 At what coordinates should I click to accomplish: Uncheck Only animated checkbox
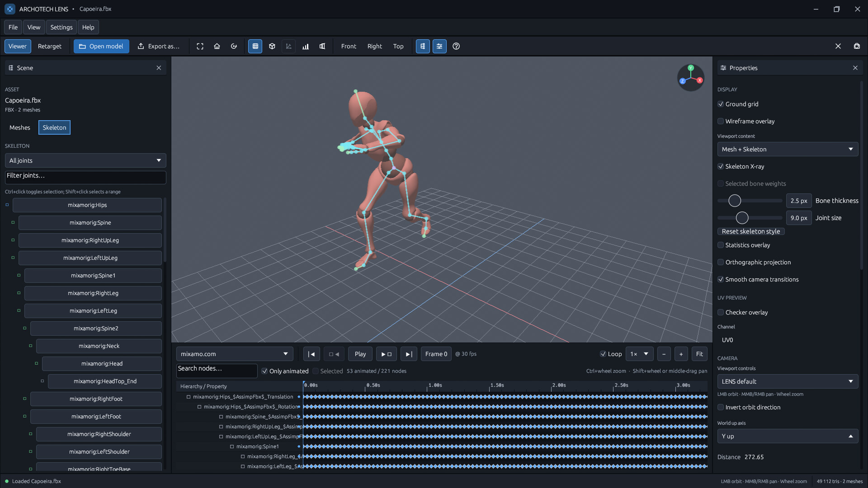tap(265, 371)
